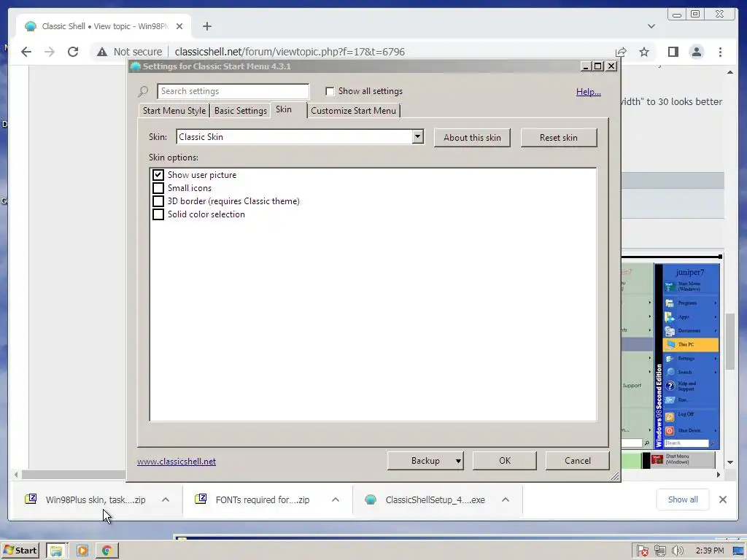The height and width of the screenshot is (560, 747).
Task: Click the network icon in system tray
Action: click(659, 551)
